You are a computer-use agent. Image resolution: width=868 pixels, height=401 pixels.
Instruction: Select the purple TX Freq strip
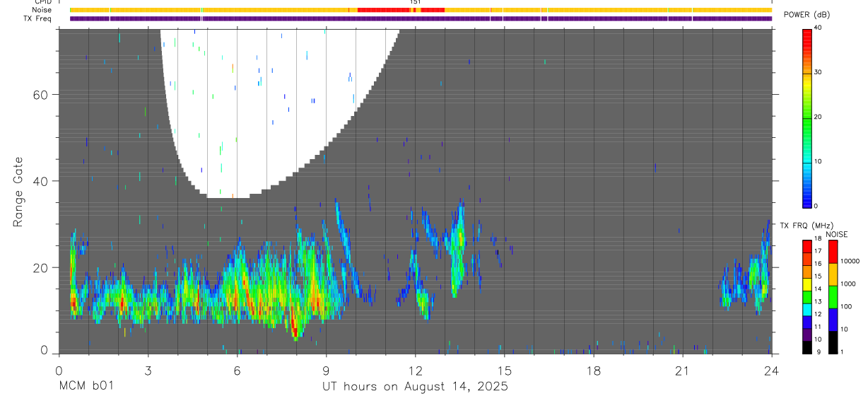(421, 18)
